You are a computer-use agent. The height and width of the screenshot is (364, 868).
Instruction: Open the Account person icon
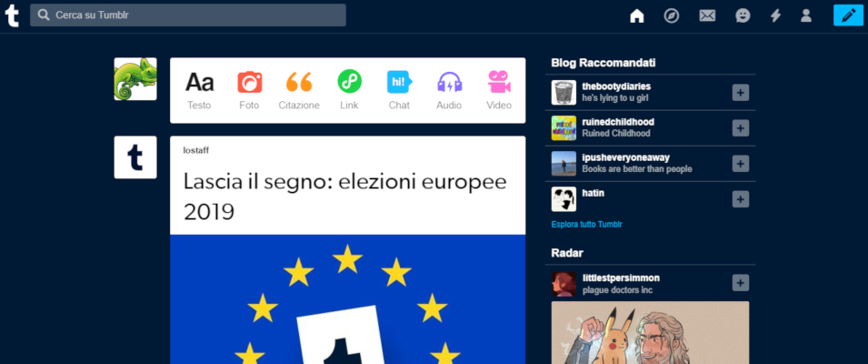pyautogui.click(x=806, y=16)
